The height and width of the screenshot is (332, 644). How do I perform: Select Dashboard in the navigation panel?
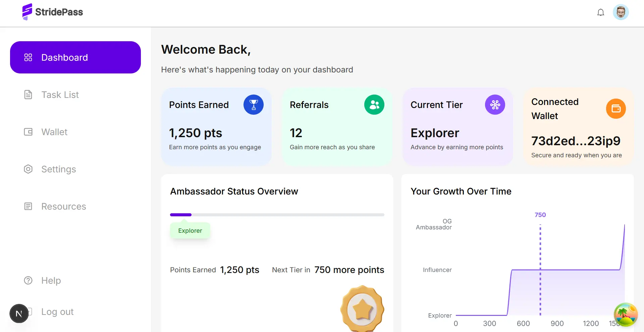(x=75, y=57)
